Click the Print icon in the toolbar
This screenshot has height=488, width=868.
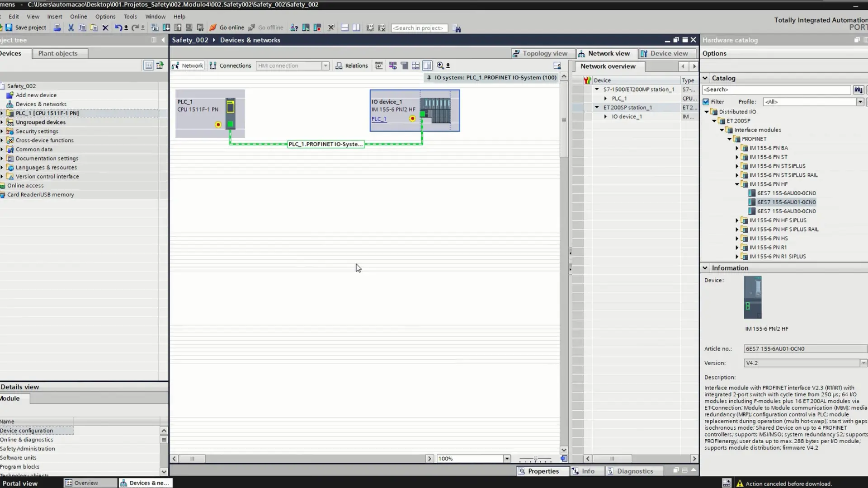[x=57, y=28]
